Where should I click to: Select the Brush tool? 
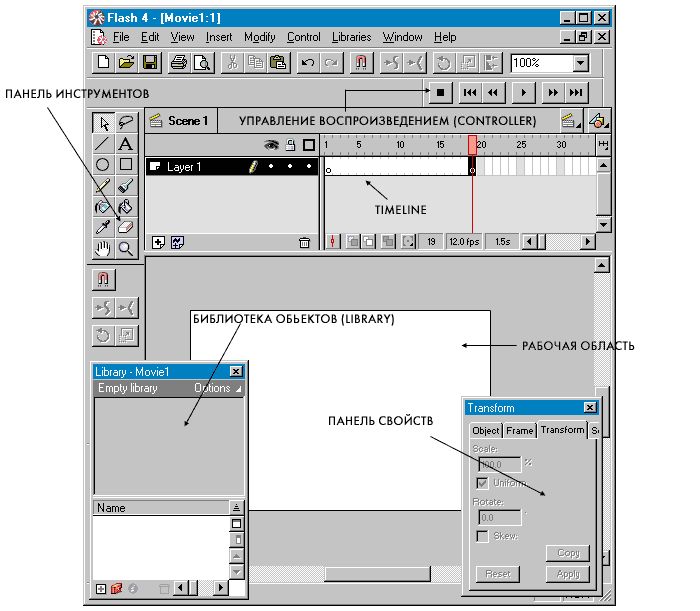coord(126,186)
